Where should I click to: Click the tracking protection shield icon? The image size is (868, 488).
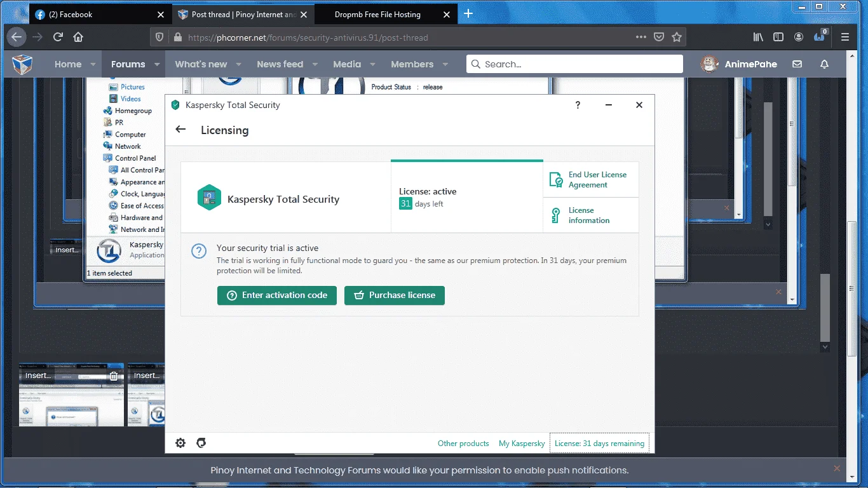tap(159, 37)
